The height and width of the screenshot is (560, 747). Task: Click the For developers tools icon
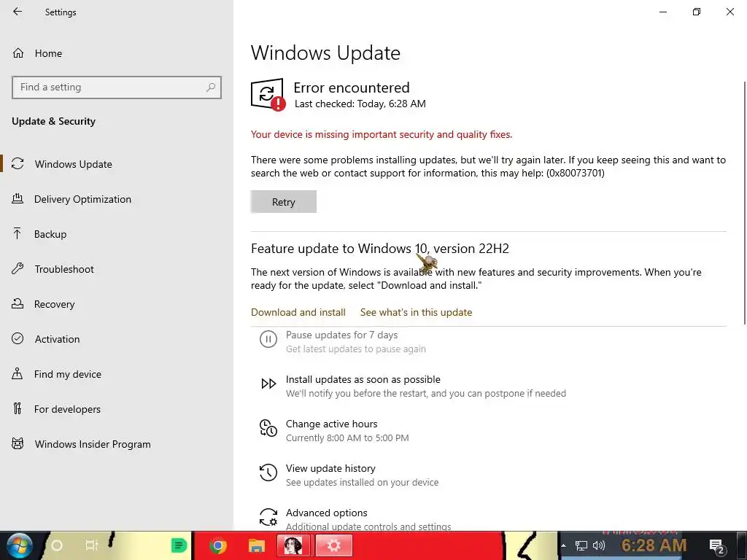[x=18, y=408]
